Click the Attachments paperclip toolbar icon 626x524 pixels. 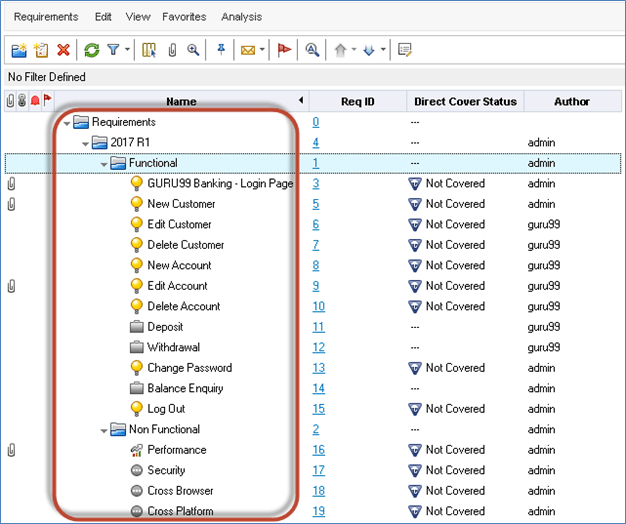(x=172, y=49)
